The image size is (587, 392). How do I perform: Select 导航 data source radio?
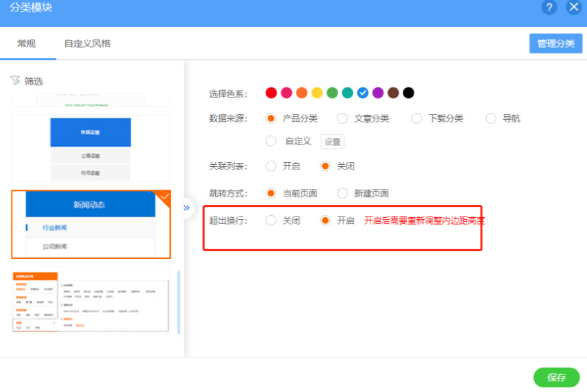(x=491, y=118)
